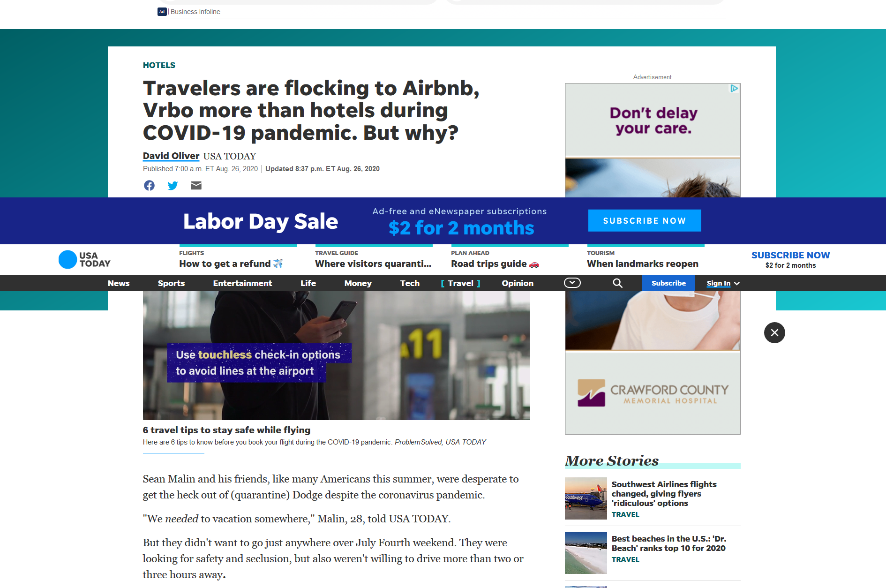
Task: Open How to get a refund story
Action: click(231, 264)
